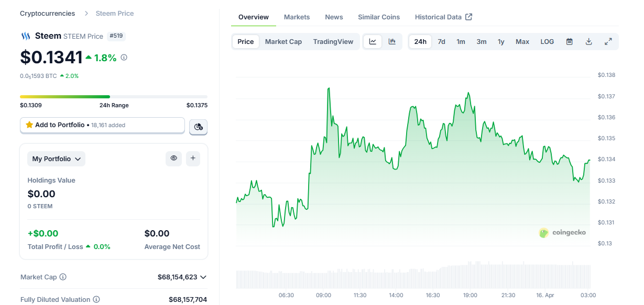Toggle LOG scale on chart
The image size is (644, 305).
(547, 42)
